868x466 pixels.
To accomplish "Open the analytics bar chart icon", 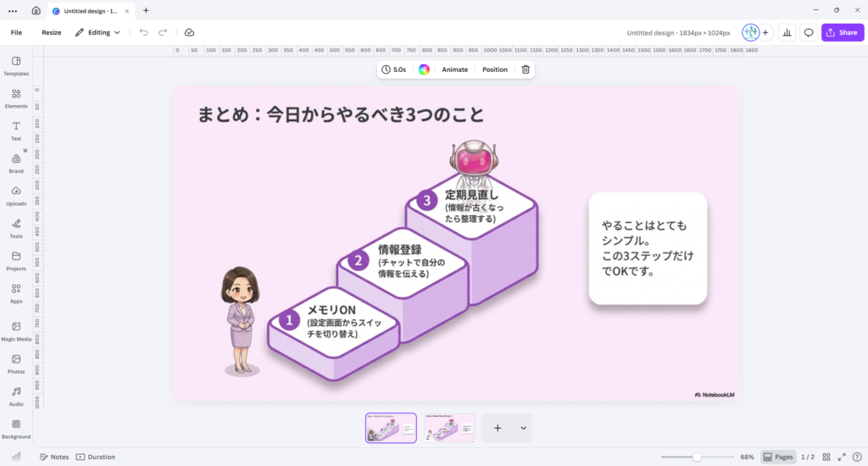I will 787,32.
